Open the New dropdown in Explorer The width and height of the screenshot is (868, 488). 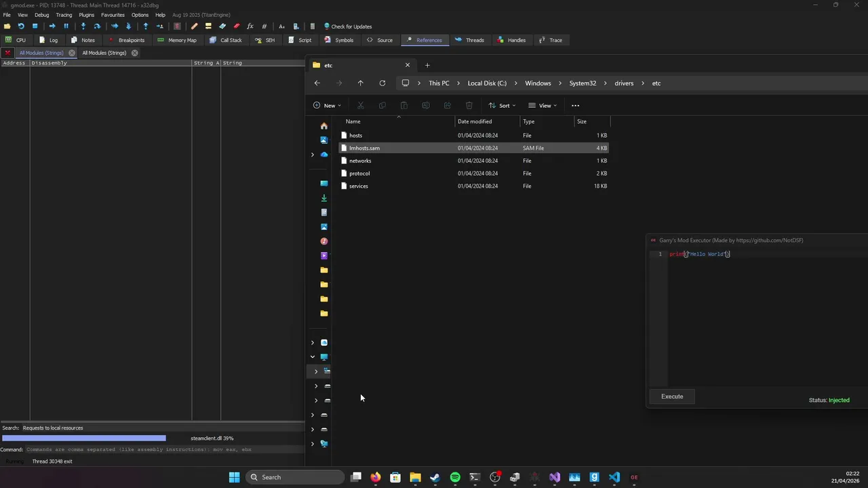(x=328, y=105)
